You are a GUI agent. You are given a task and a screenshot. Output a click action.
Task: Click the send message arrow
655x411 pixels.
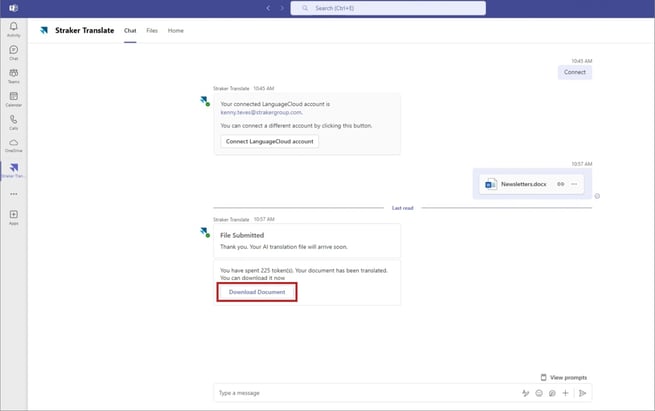coord(583,393)
